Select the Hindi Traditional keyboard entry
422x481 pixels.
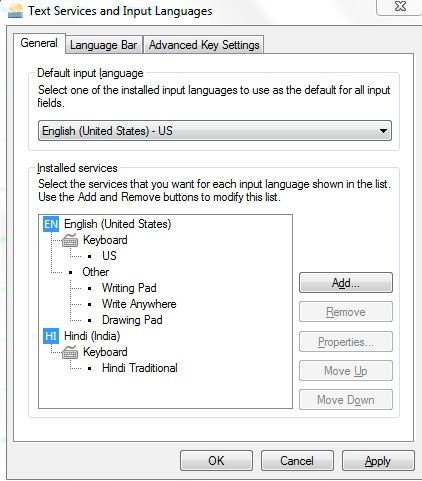[x=140, y=368]
